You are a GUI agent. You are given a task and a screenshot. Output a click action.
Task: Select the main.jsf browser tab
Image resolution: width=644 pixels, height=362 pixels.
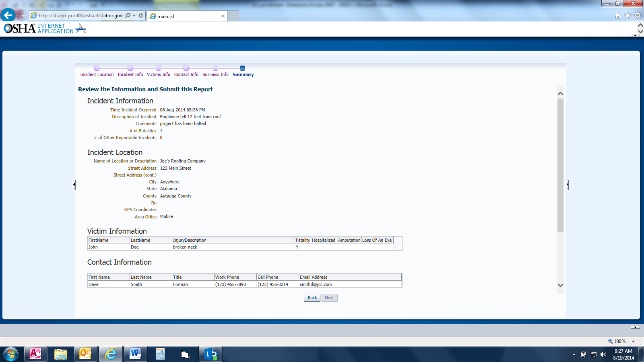187,16
